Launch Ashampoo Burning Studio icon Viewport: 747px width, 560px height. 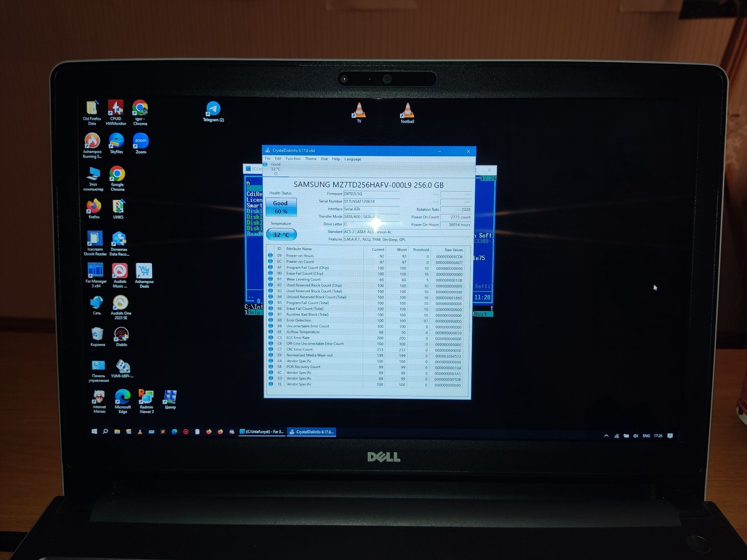pyautogui.click(x=92, y=146)
